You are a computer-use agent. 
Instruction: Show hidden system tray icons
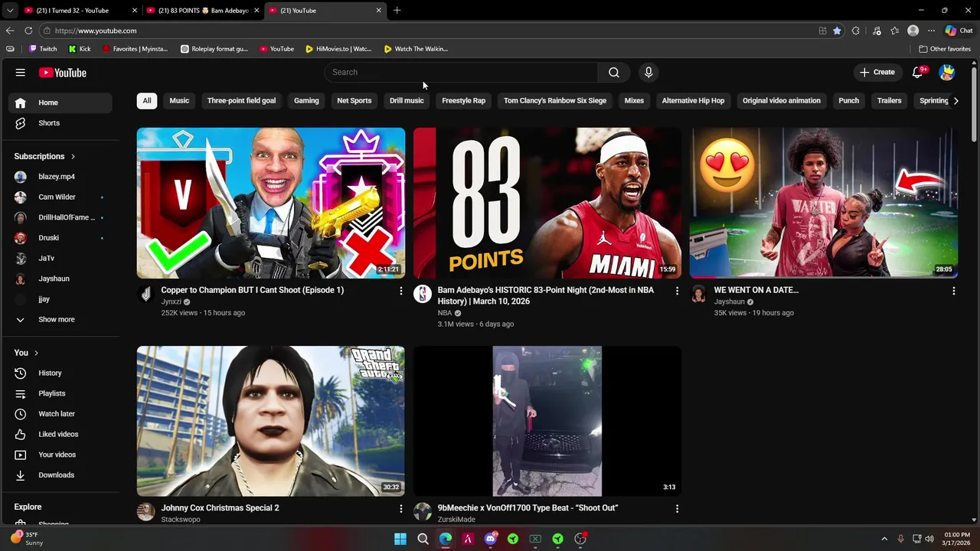tap(884, 539)
